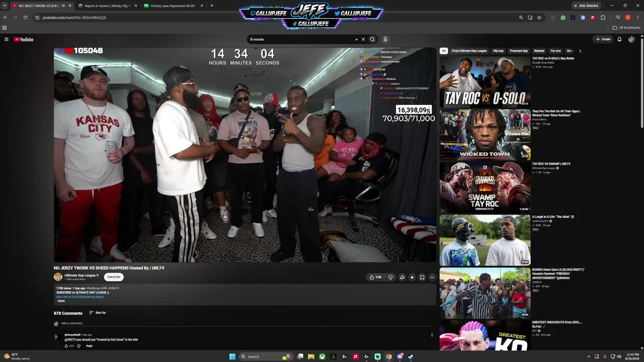Open Chrome from the taskbar
The height and width of the screenshot is (362, 644).
tap(388, 356)
